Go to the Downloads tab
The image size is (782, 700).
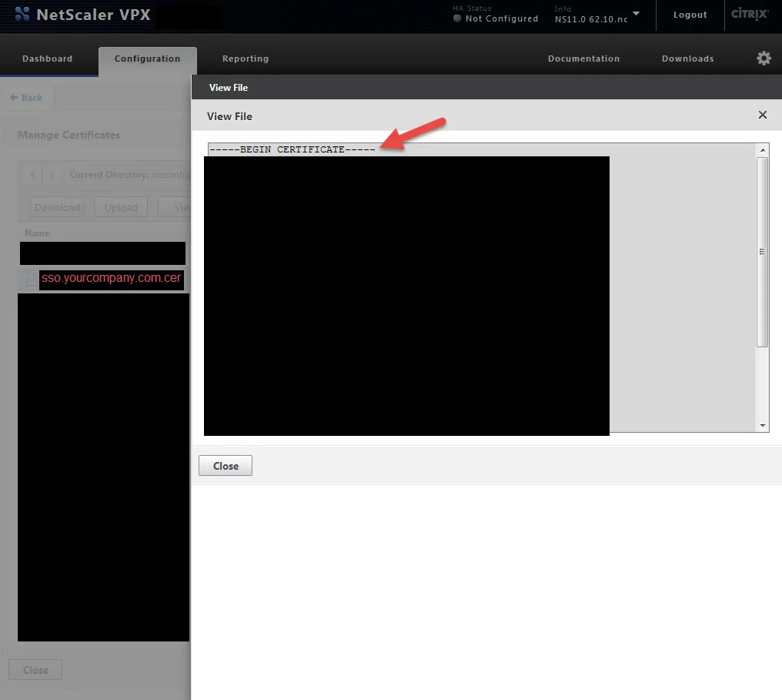(x=688, y=59)
